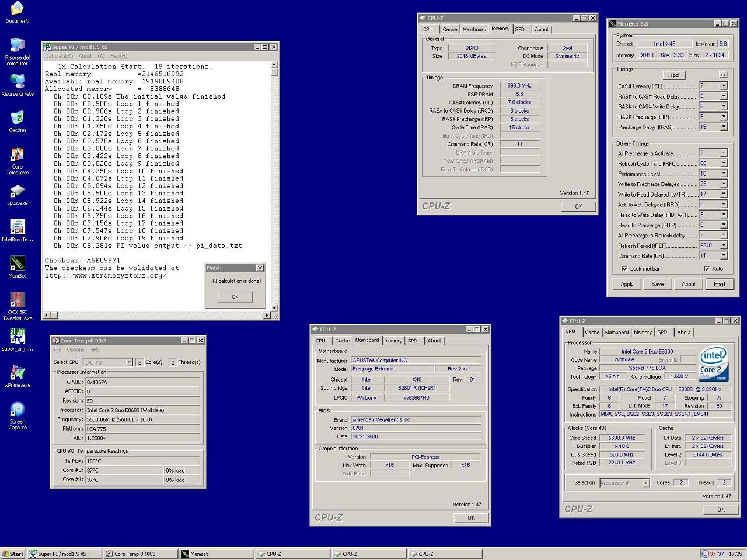Click About button in MemSet
The image size is (747, 560).
tap(689, 284)
